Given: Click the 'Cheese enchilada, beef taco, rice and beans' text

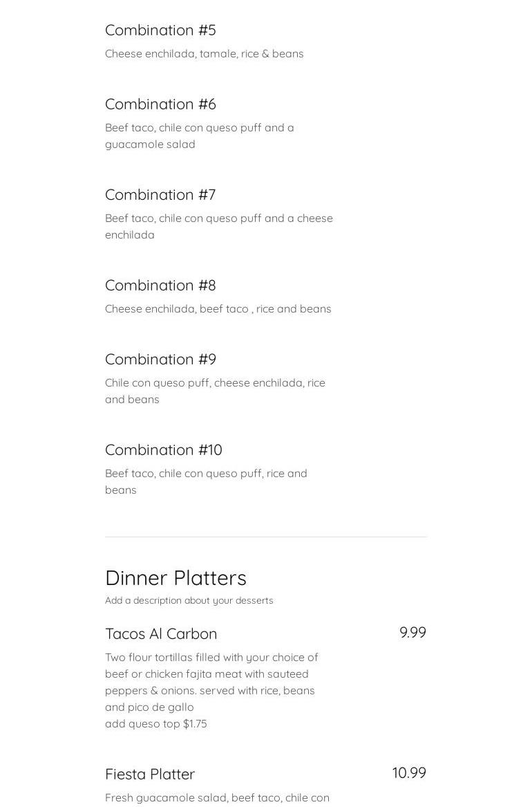Looking at the screenshot, I should click(218, 309).
